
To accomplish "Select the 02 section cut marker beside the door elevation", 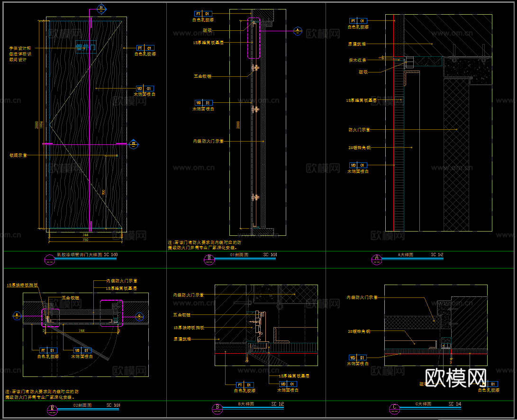I will tap(134, 144).
